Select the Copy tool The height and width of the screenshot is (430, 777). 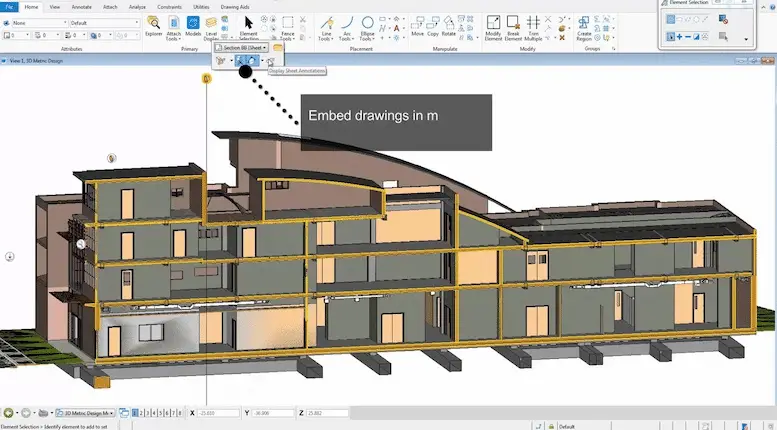[x=433, y=27]
